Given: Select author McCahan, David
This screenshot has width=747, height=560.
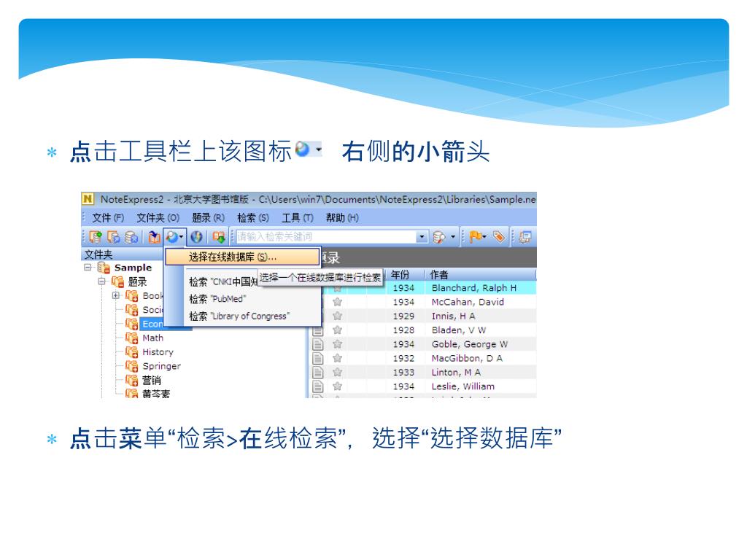Looking at the screenshot, I should (x=468, y=302).
